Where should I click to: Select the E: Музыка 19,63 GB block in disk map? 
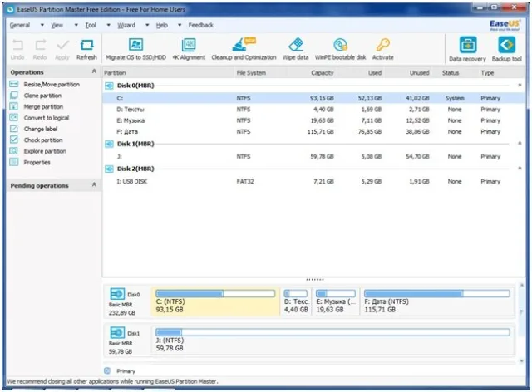(336, 301)
